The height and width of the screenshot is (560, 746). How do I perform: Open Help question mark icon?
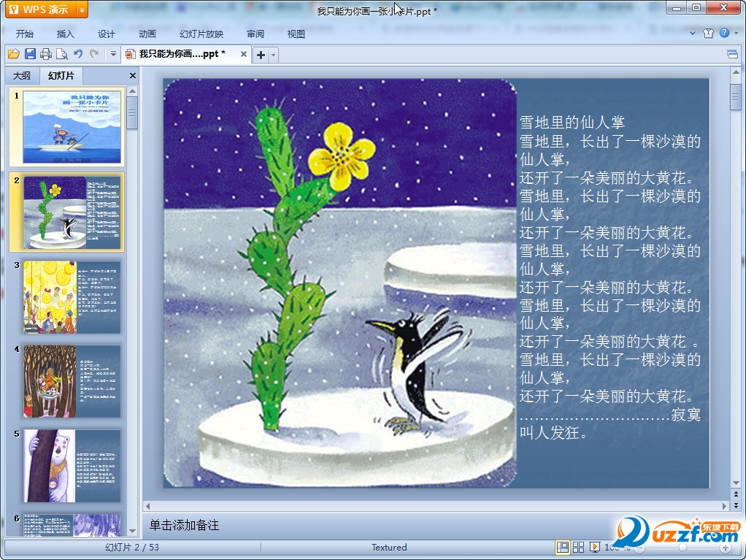[x=724, y=33]
